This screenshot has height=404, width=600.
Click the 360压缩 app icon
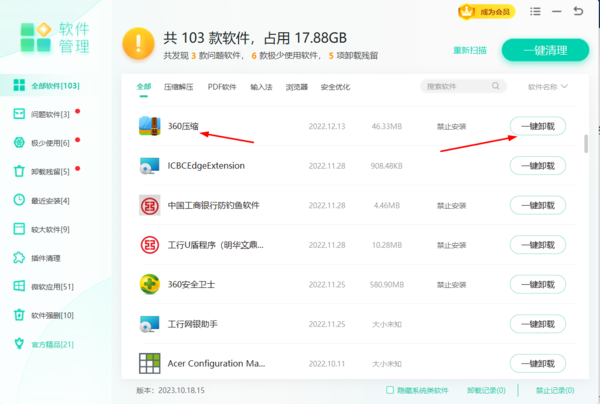click(150, 127)
